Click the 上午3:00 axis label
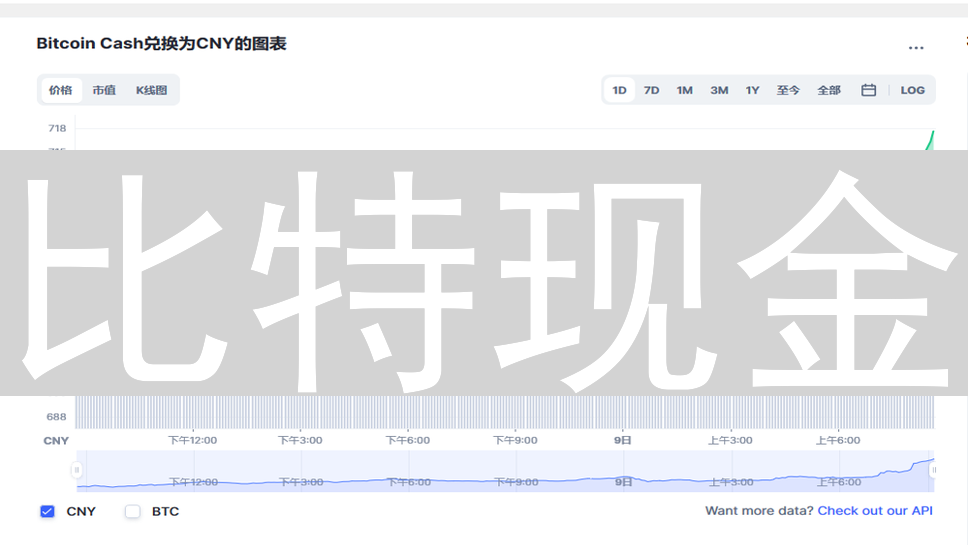 pos(730,440)
